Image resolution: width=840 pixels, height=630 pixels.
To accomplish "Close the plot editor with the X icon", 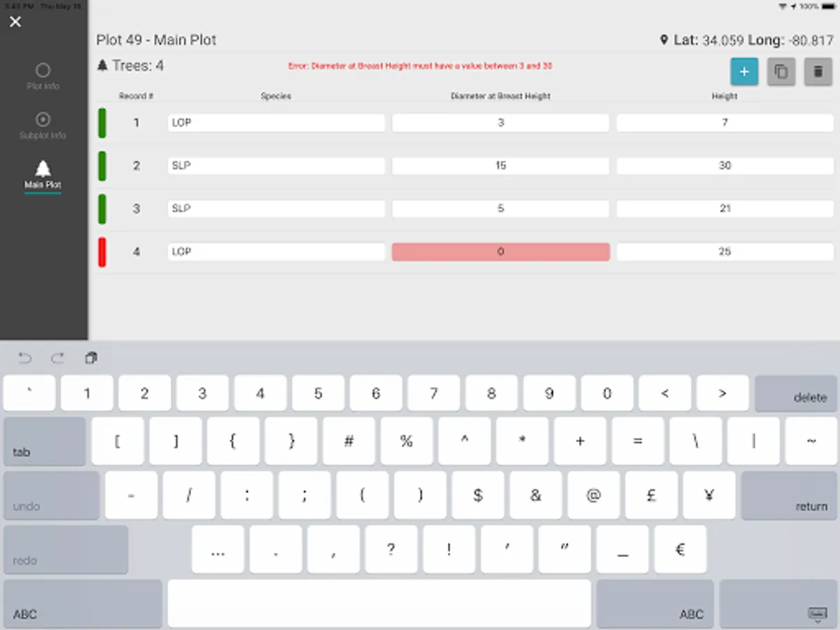I will coord(15,22).
